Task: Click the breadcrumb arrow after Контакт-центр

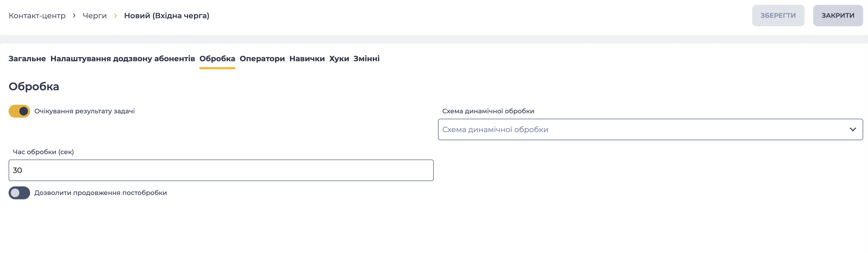Action: point(74,16)
